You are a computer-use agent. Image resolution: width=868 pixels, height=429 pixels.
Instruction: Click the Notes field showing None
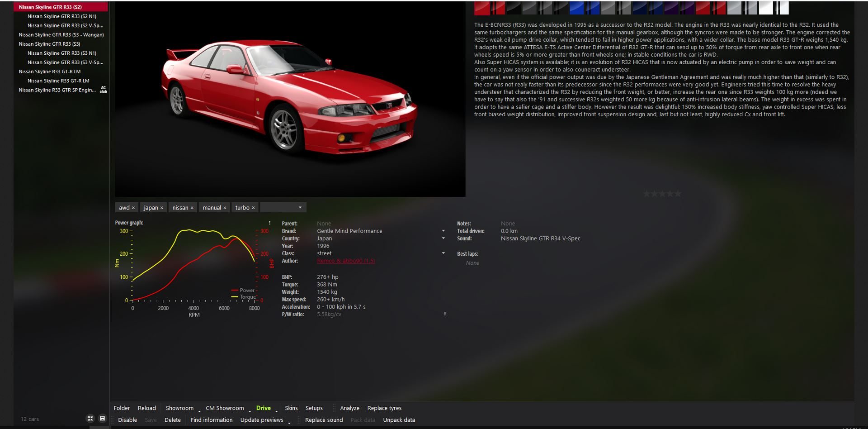pyautogui.click(x=508, y=223)
